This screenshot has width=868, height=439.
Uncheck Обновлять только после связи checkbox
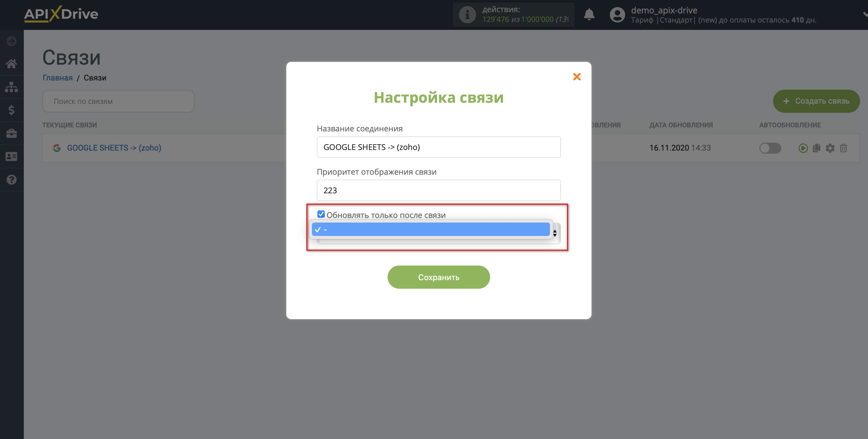click(321, 214)
